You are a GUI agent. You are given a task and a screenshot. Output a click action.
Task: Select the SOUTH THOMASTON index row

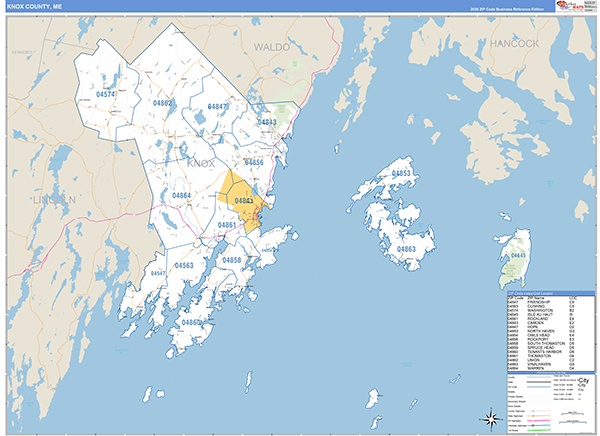541,343
